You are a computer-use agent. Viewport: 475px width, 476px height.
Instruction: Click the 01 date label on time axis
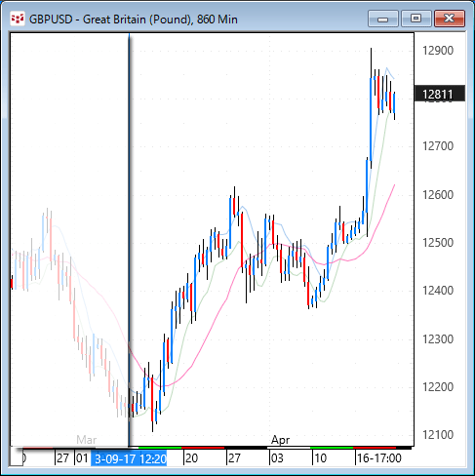pyautogui.click(x=82, y=458)
